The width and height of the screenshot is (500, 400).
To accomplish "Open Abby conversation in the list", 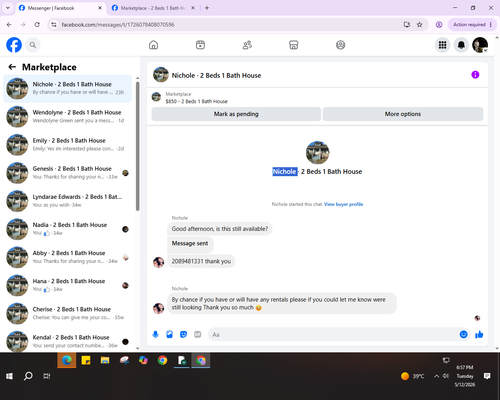I will tap(67, 257).
